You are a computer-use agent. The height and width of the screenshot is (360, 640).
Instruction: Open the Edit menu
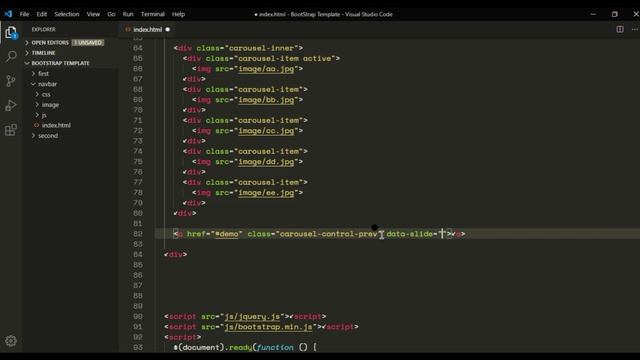click(42, 14)
